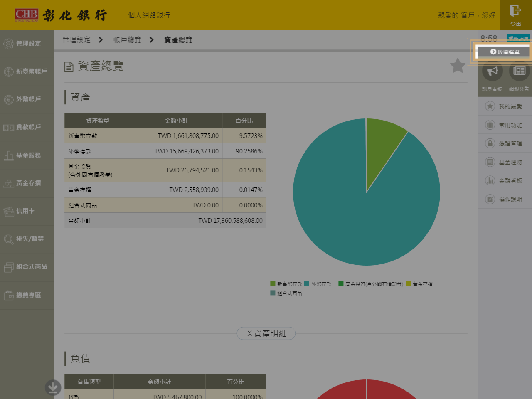
Task: Open the 網銀公告 newspaper icon
Action: point(519,71)
